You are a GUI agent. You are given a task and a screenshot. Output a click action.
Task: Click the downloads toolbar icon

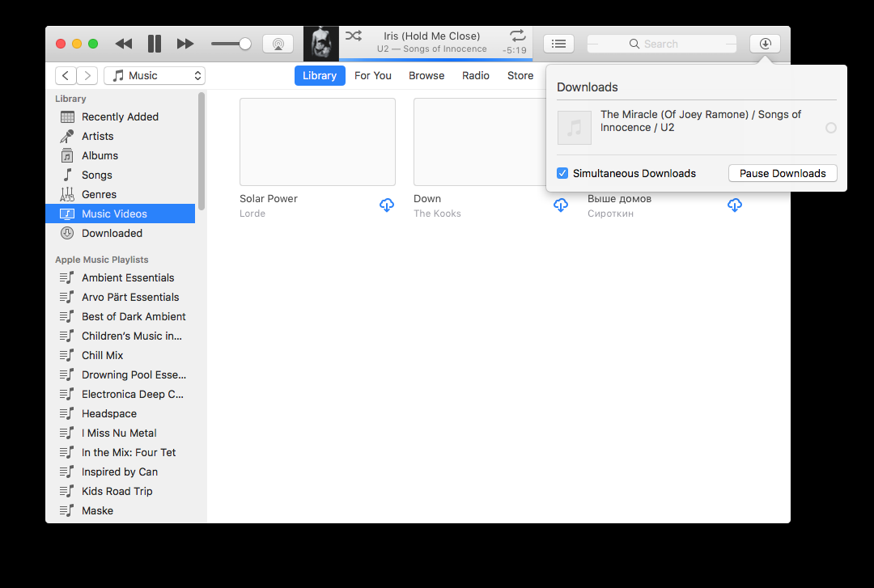coord(765,44)
